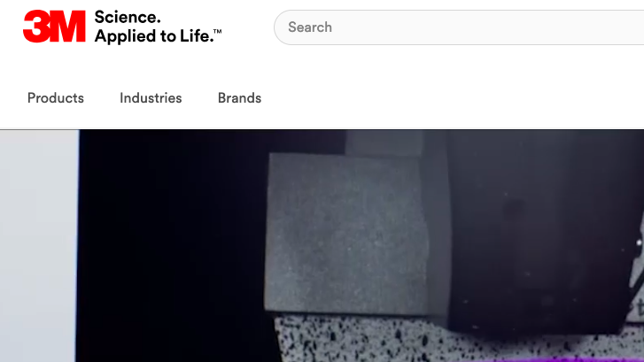This screenshot has height=362, width=644.
Task: Click the "Search" placeholder text
Action: point(310,27)
